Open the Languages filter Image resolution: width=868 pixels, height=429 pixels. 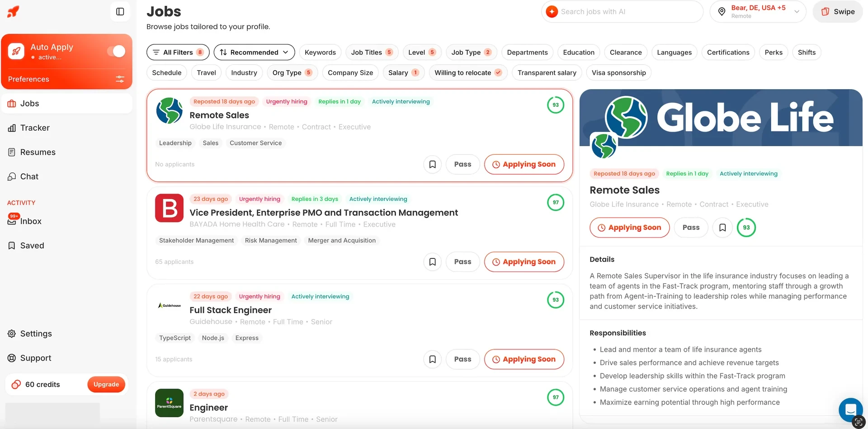click(x=674, y=52)
